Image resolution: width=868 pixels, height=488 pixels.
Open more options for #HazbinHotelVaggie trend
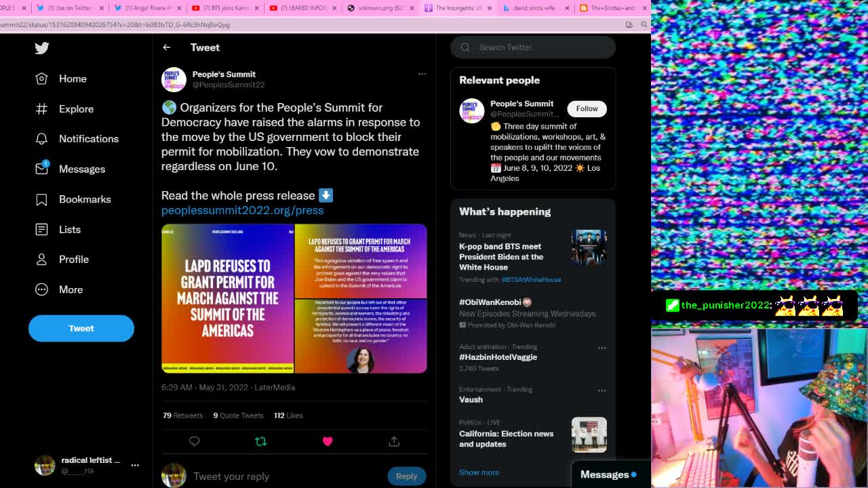pyautogui.click(x=601, y=348)
